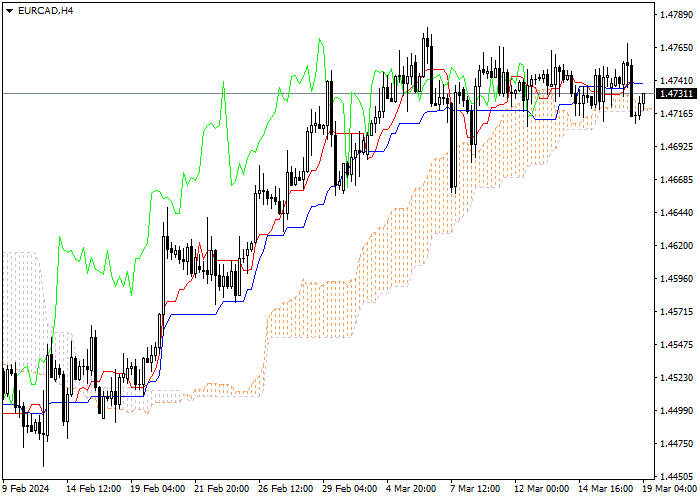Click the 19 Mar 04:00 time label

click(670, 489)
